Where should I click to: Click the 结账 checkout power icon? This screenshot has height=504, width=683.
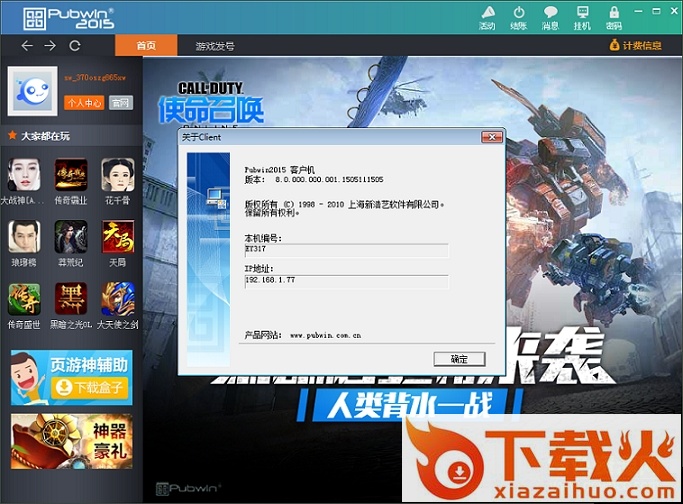[x=518, y=17]
